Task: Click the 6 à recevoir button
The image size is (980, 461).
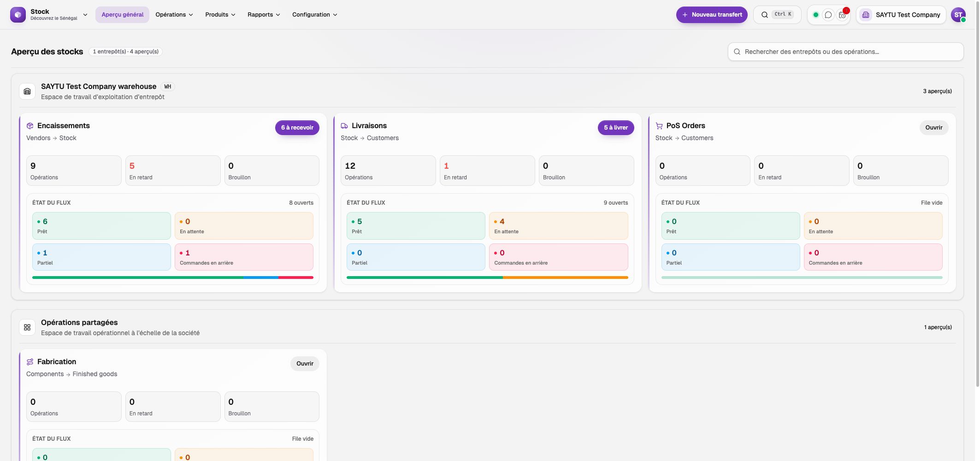Action: [x=297, y=128]
